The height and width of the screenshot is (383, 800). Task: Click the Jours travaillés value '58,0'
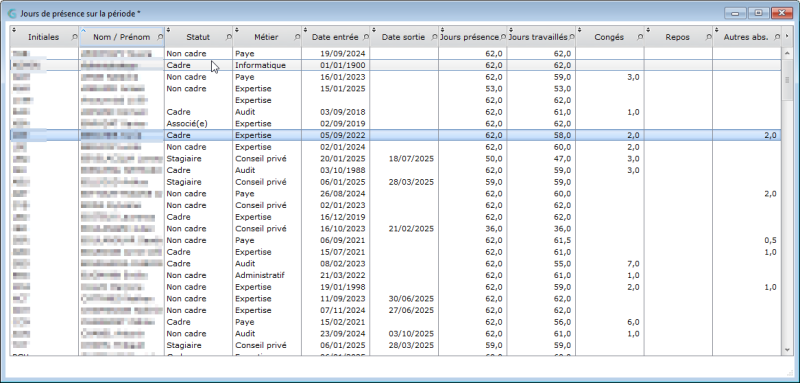pyautogui.click(x=562, y=135)
